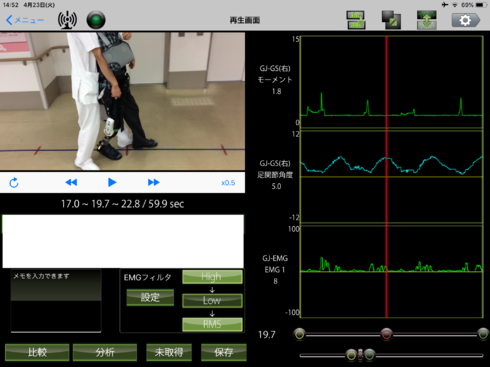
Task: Click the red playhead slider knob
Action: click(x=386, y=334)
